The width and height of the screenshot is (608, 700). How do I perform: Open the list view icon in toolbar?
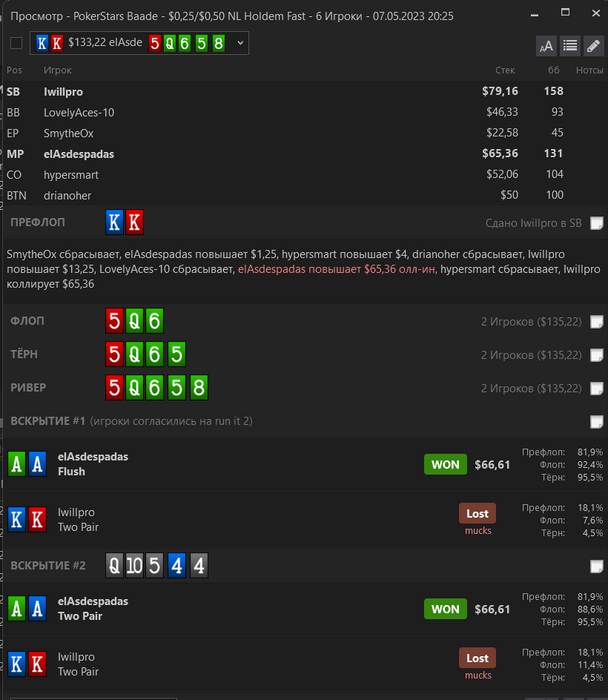coord(570,46)
